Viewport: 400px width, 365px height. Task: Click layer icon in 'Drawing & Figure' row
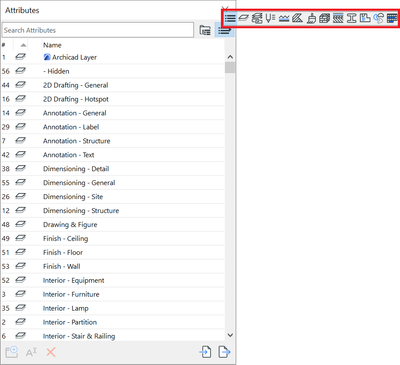(20, 224)
